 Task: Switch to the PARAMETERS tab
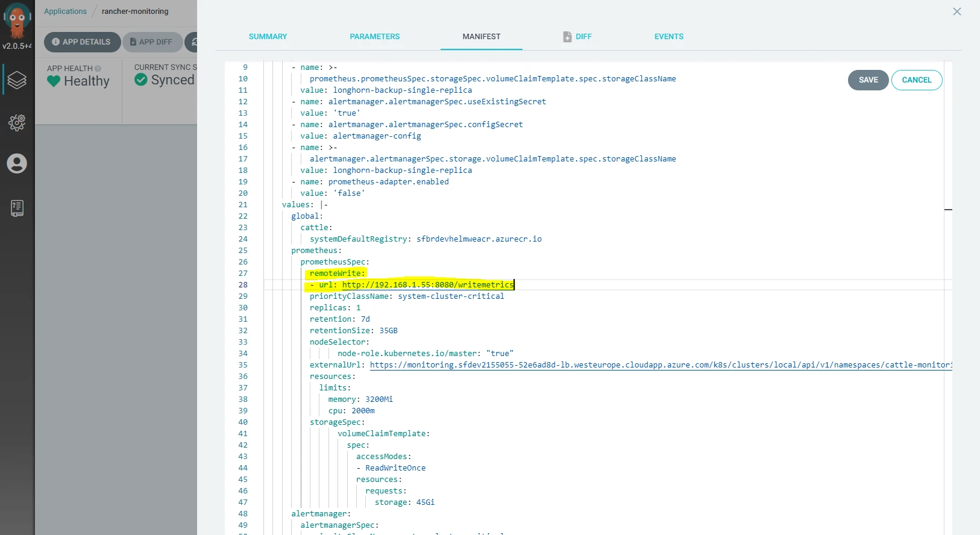click(x=374, y=37)
